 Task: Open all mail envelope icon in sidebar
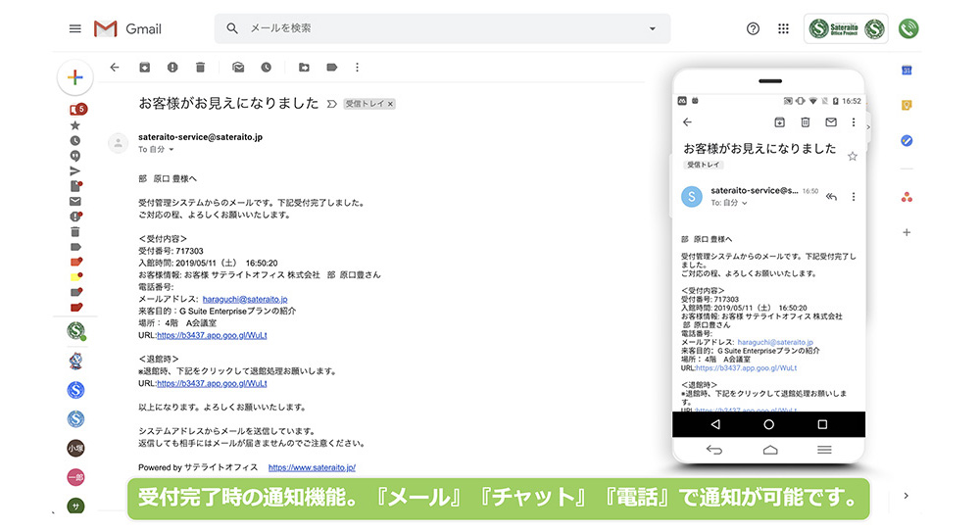point(75,201)
